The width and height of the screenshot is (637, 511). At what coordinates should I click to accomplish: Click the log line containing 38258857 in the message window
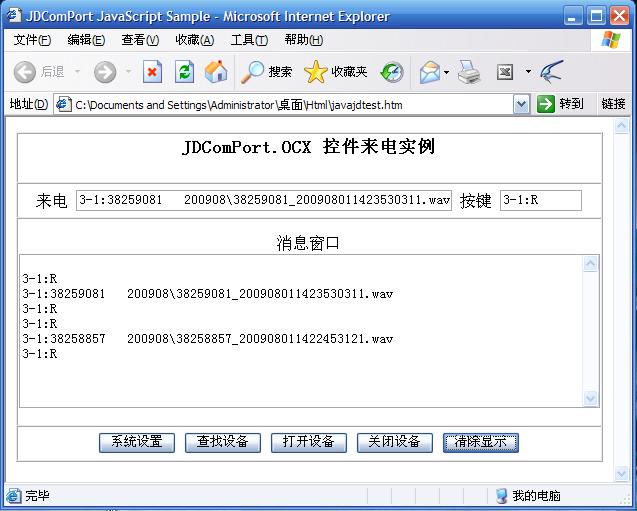208,339
